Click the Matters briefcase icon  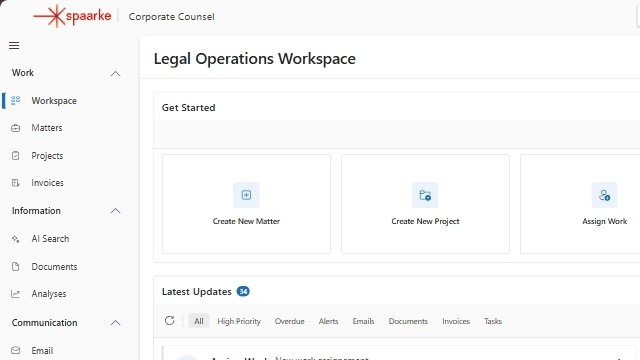[x=16, y=128]
